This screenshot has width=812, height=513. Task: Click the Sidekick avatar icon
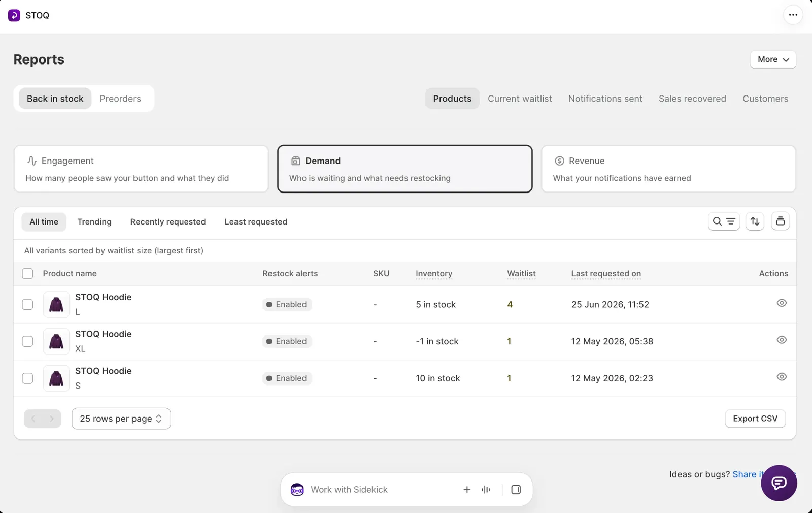[297, 490]
